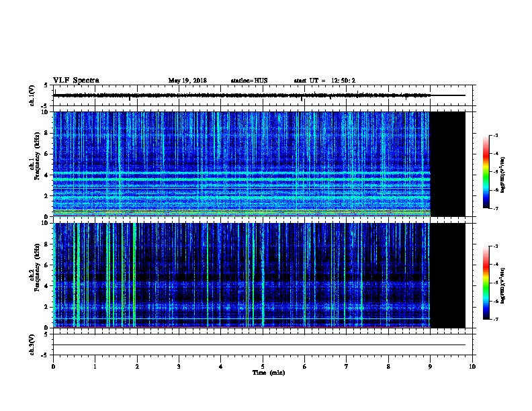The width and height of the screenshot is (532, 411).
Task: Click the ch.1 colorbar log(PSD) label
Action: [x=502, y=175]
